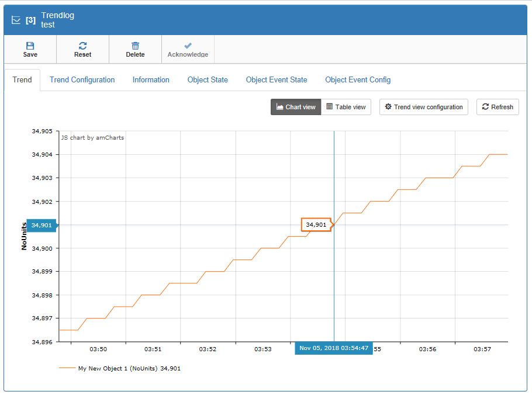This screenshot has height=395, width=532.
Task: Switch to Chart view mode
Action: click(296, 107)
